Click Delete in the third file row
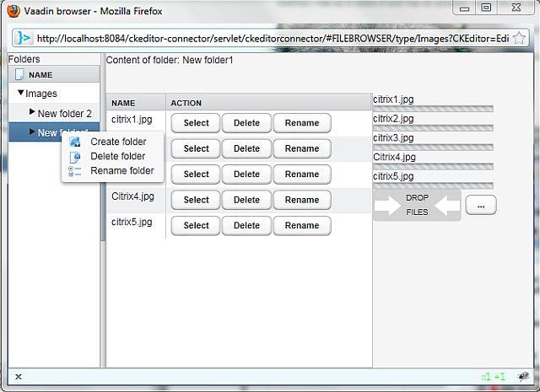 pos(246,175)
